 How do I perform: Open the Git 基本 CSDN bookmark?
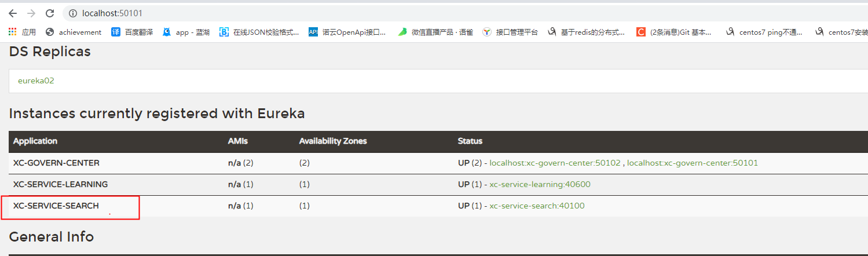click(x=675, y=32)
